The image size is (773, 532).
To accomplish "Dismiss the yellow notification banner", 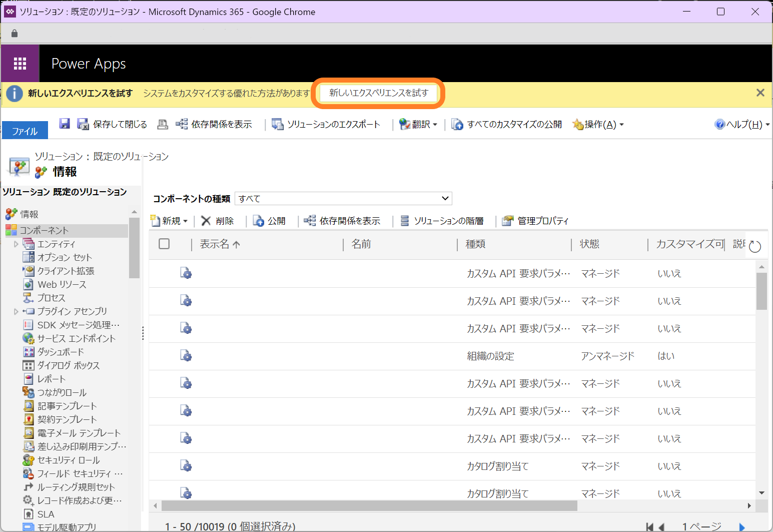I will (x=760, y=93).
